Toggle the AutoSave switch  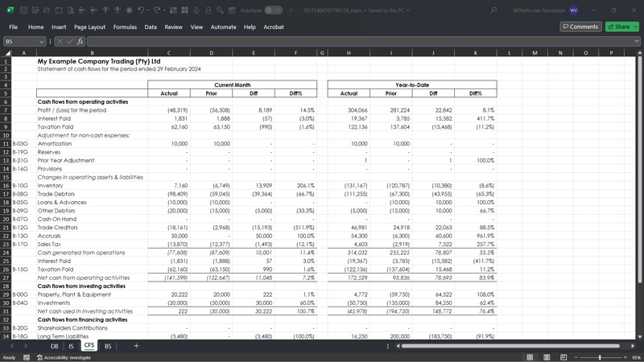[273, 10]
